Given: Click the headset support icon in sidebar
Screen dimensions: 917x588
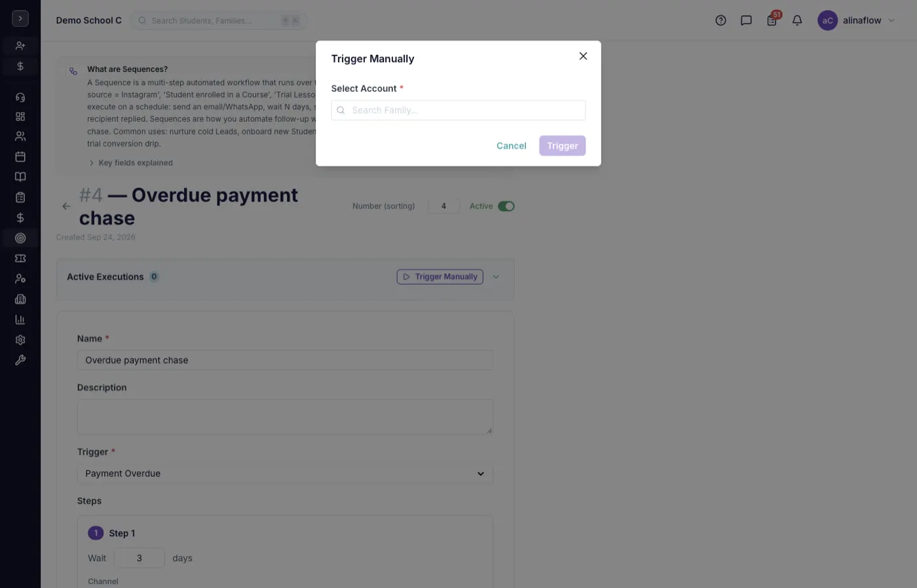Looking at the screenshot, I should click(20, 97).
